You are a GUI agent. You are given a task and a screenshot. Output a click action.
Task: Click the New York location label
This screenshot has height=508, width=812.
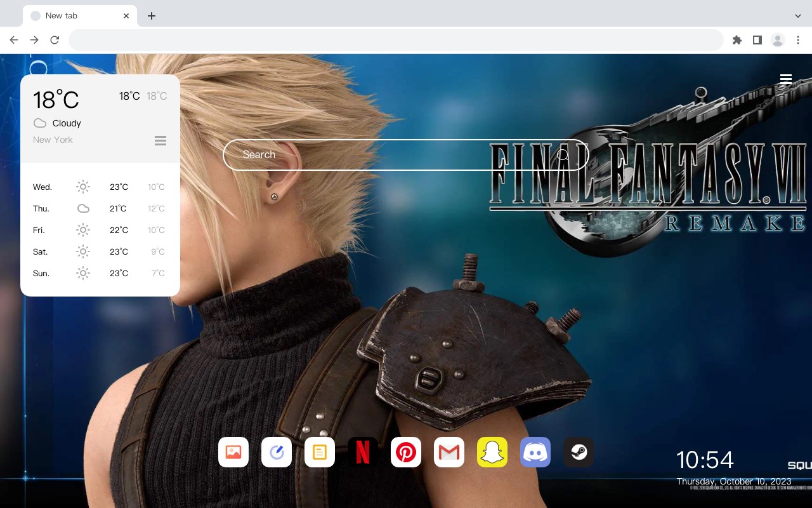pyautogui.click(x=53, y=140)
